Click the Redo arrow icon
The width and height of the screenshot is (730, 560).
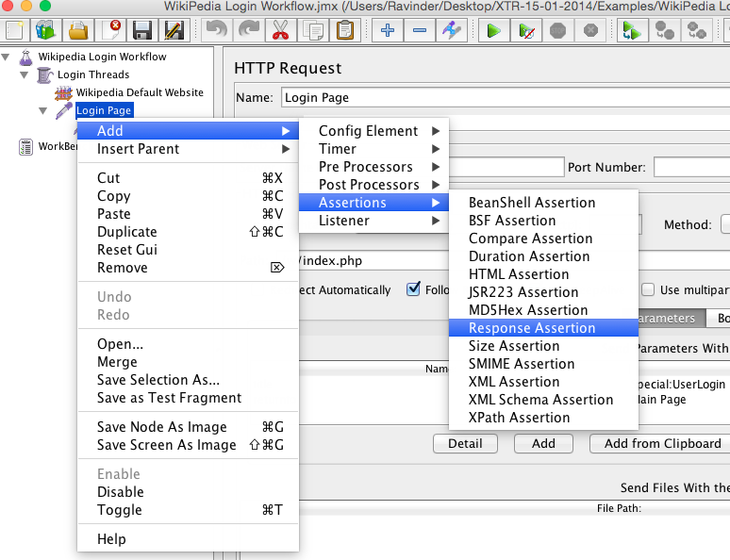coord(249,30)
